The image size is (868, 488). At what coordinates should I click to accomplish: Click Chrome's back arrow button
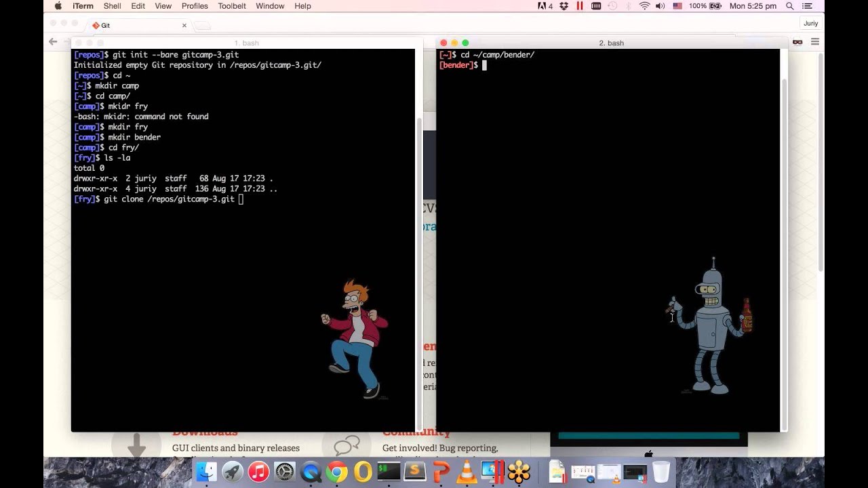[x=53, y=42]
